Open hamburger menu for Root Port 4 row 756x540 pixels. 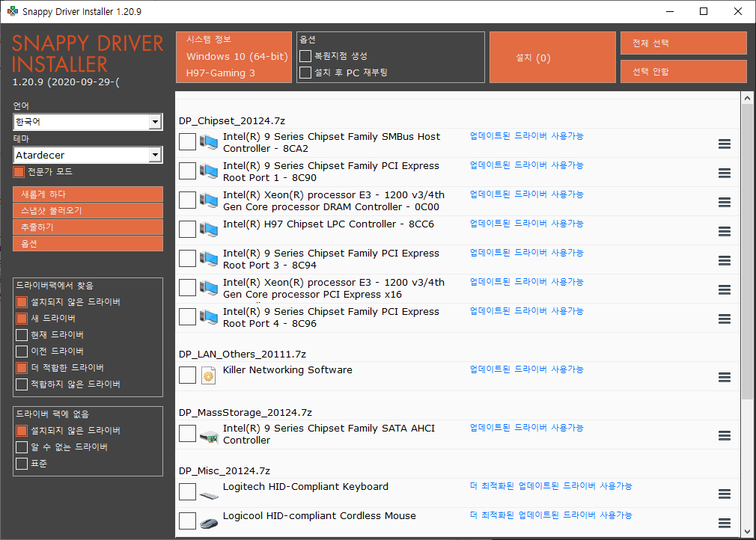tap(724, 319)
